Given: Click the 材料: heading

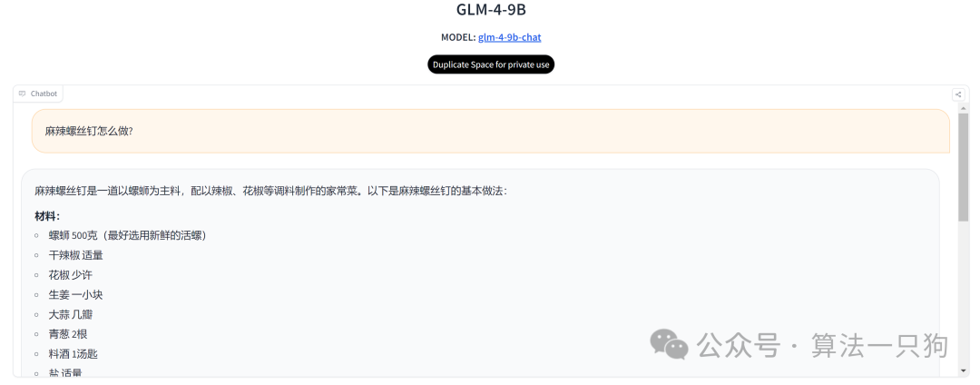Looking at the screenshot, I should click(x=47, y=216).
